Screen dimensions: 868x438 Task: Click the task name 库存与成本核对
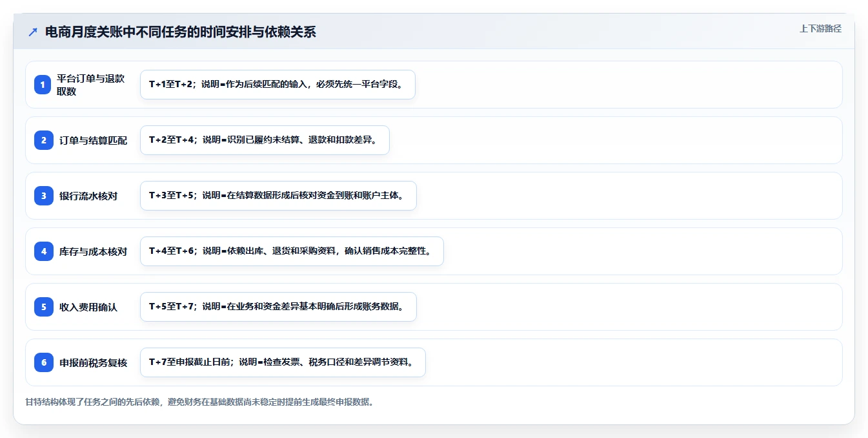(94, 251)
